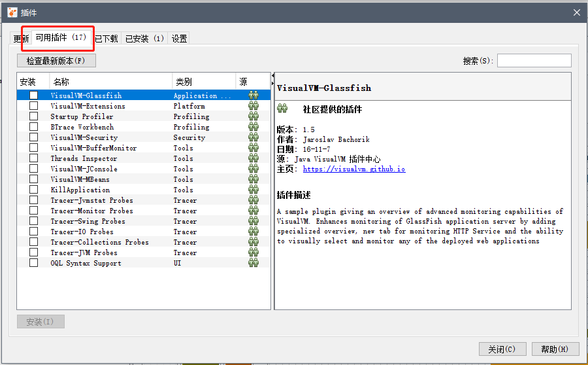588x365 pixels.
Task: Select the Threads Inspector install checkbox
Action: coord(34,158)
